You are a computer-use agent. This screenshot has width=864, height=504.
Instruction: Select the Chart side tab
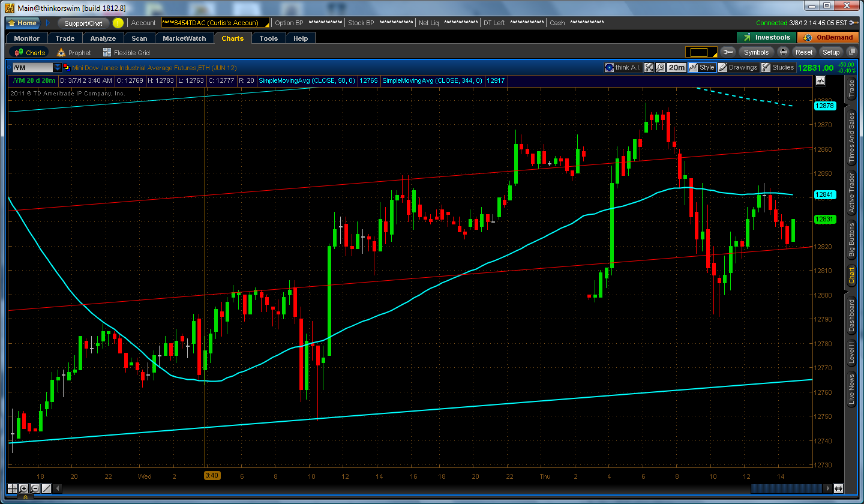click(x=851, y=275)
